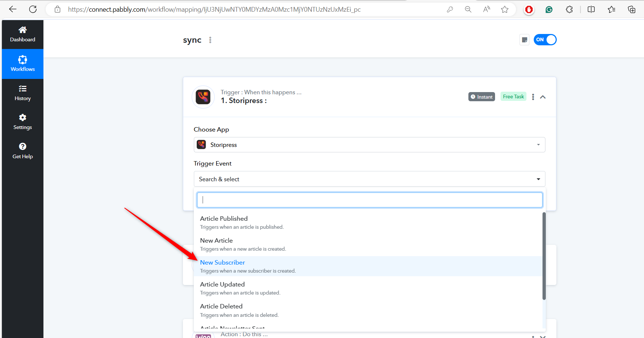Screen dimensions: 644x338
Task: Collapse the Storipress trigger step
Action: tap(543, 97)
